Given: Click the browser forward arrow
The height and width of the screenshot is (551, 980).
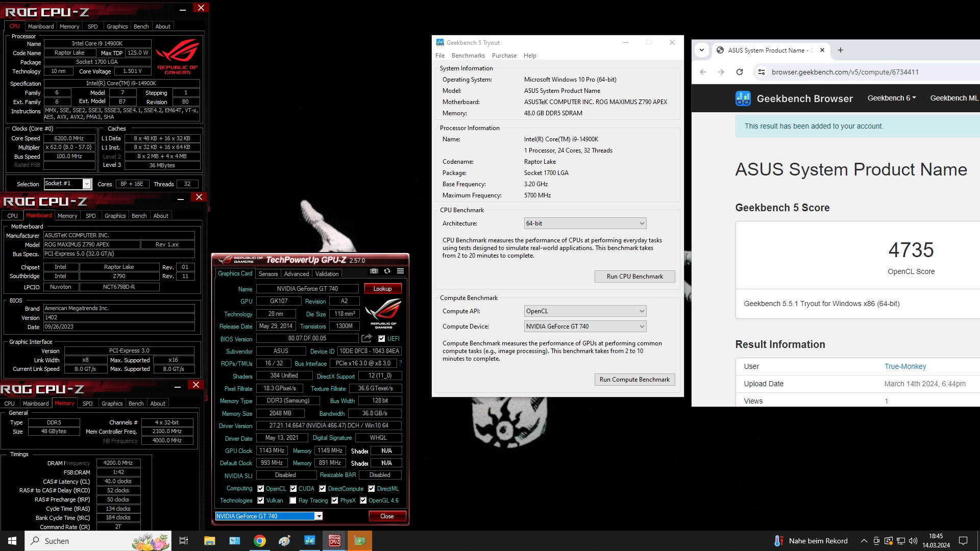Looking at the screenshot, I should click(721, 72).
